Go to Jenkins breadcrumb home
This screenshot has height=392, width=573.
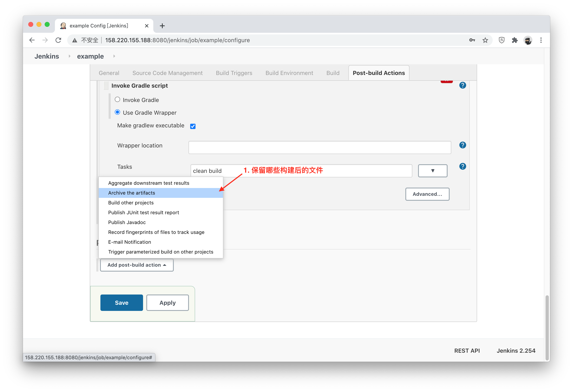pyautogui.click(x=47, y=56)
